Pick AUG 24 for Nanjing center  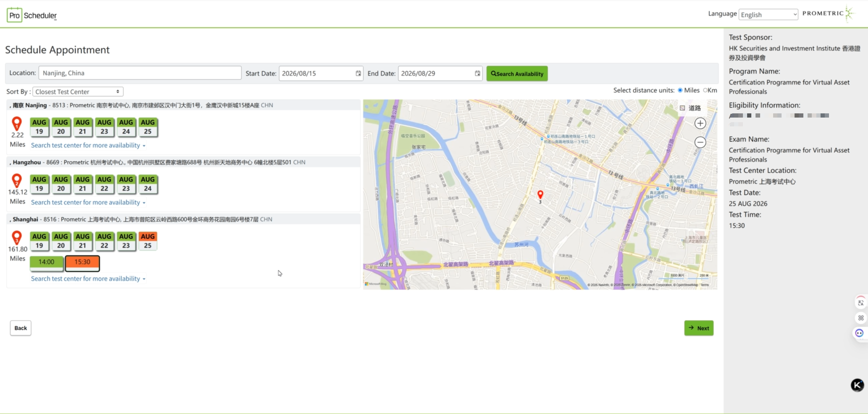[126, 127]
